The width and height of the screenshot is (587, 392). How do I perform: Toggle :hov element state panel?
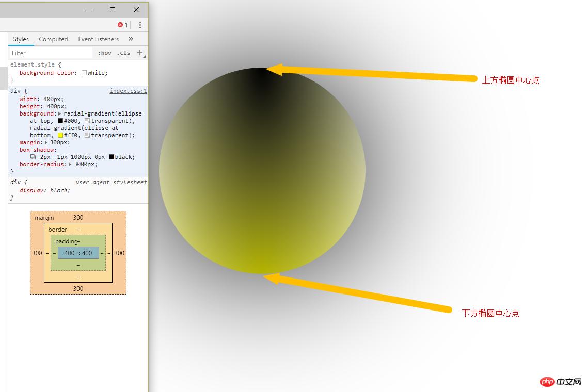[x=105, y=53]
